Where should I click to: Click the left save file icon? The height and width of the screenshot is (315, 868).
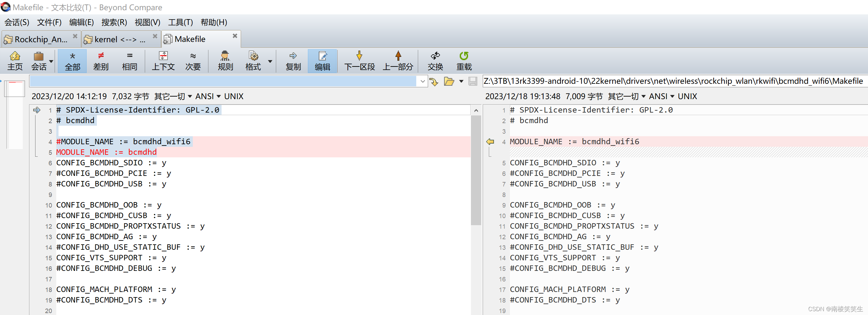tap(473, 82)
